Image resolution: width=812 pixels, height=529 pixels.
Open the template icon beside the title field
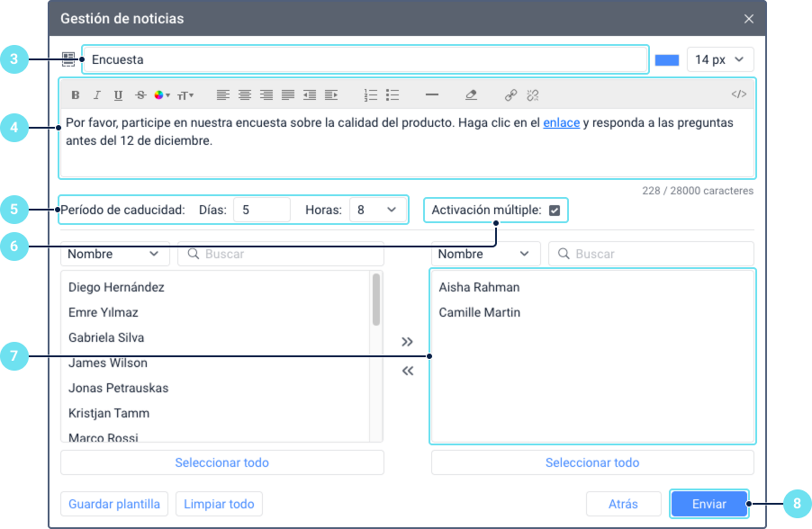click(x=68, y=59)
